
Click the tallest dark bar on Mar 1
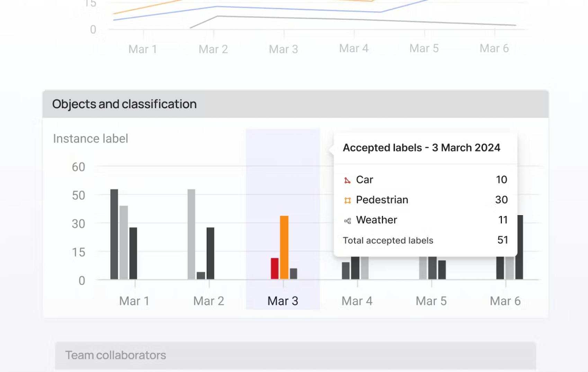click(114, 234)
